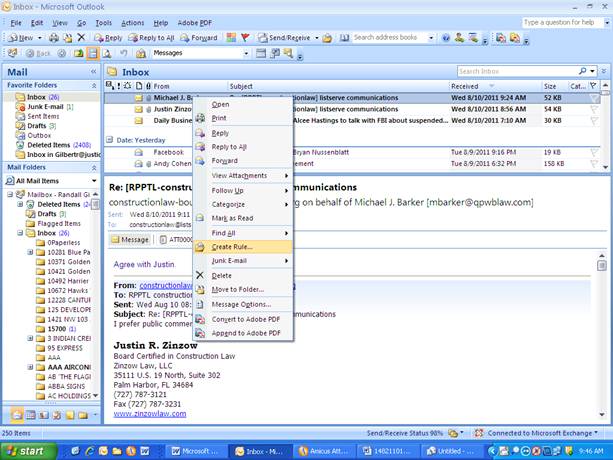Viewport: 613px width, 460px height.
Task: Click the Undo arrow icon in the second toolbar
Action: tap(124, 53)
